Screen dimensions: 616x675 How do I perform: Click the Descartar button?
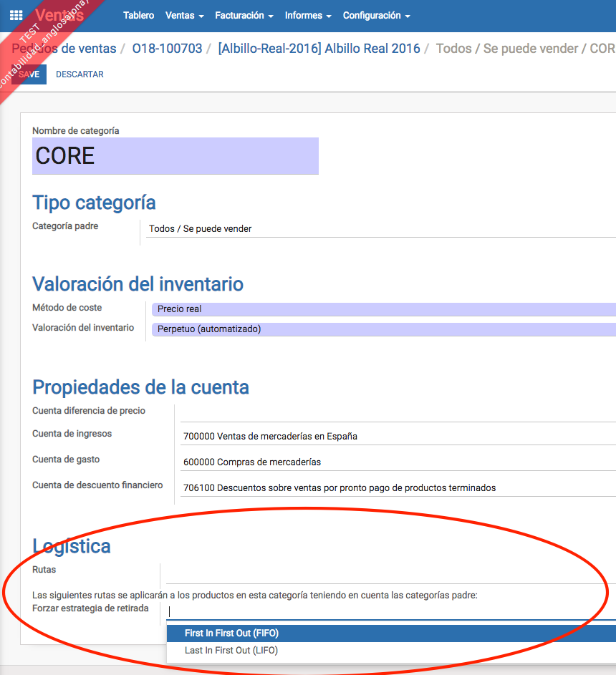[x=80, y=74]
